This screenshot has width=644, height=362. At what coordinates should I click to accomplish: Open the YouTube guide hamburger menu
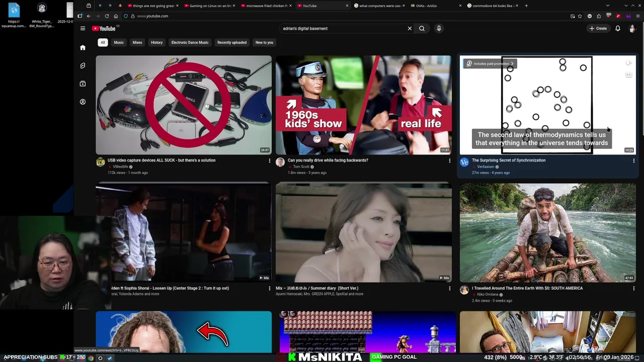tap(83, 29)
